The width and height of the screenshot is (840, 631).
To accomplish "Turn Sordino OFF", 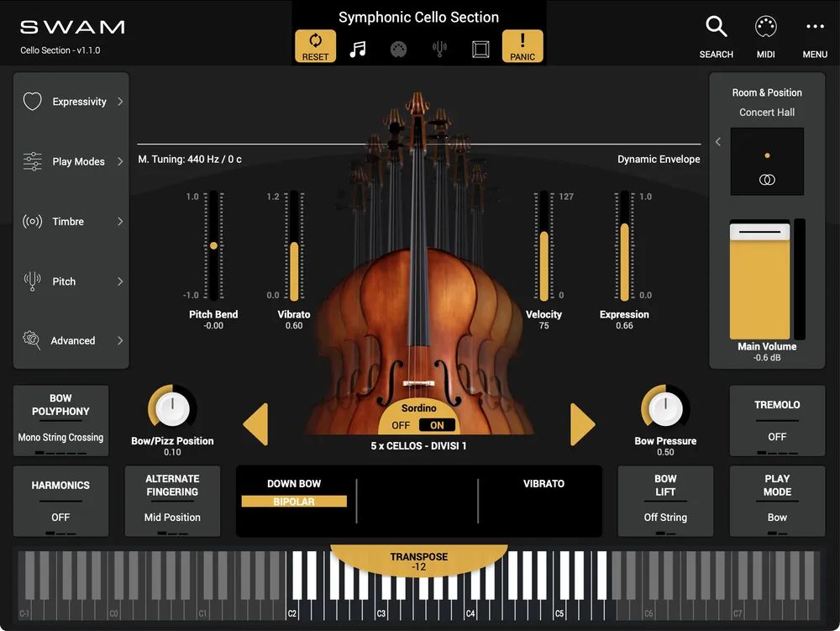I will pyautogui.click(x=400, y=425).
